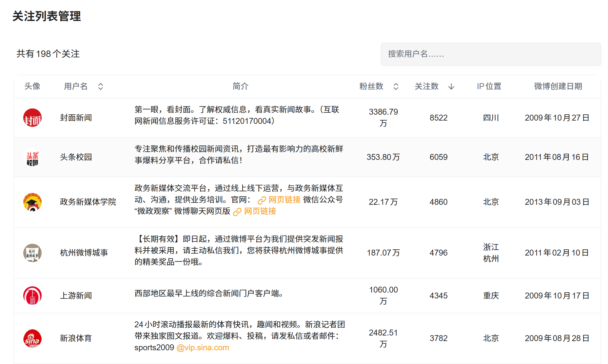Click creation date 2011年08月16日
The width and height of the screenshot is (608, 364).
pyautogui.click(x=557, y=157)
